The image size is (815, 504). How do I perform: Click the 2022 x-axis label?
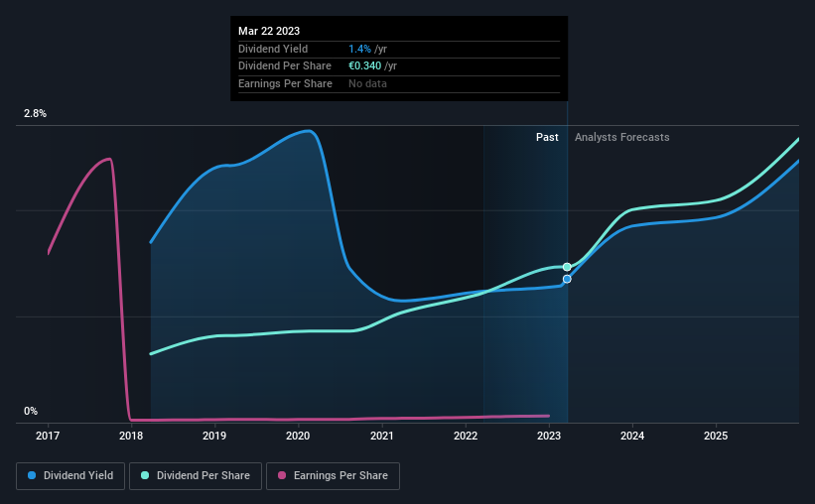coord(466,436)
